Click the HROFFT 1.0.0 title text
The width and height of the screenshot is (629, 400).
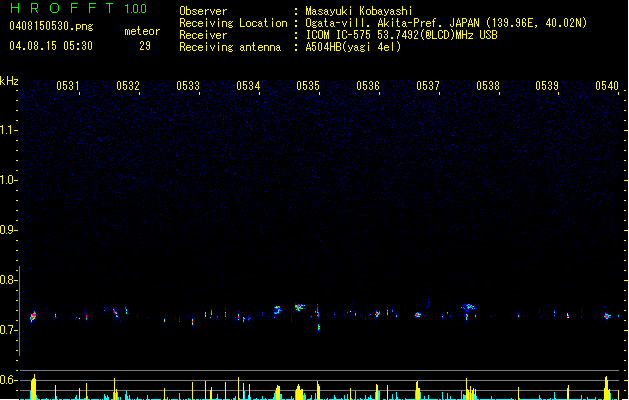pyautogui.click(x=79, y=8)
